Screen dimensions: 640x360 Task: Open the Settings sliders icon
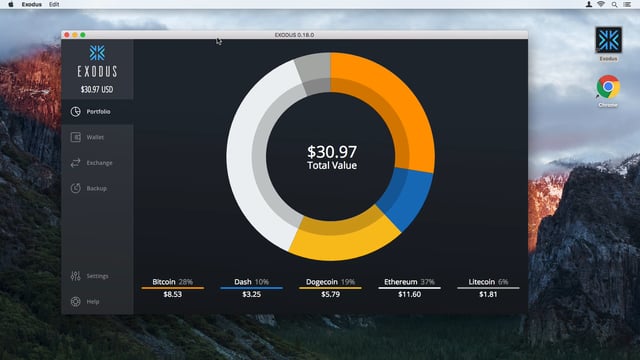tap(76, 276)
